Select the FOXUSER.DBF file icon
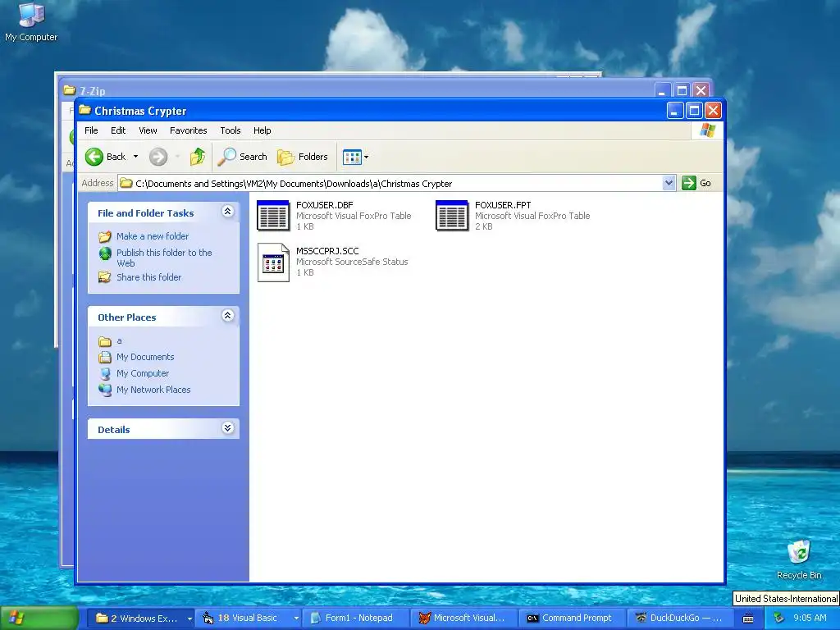The image size is (840, 630). click(x=273, y=216)
